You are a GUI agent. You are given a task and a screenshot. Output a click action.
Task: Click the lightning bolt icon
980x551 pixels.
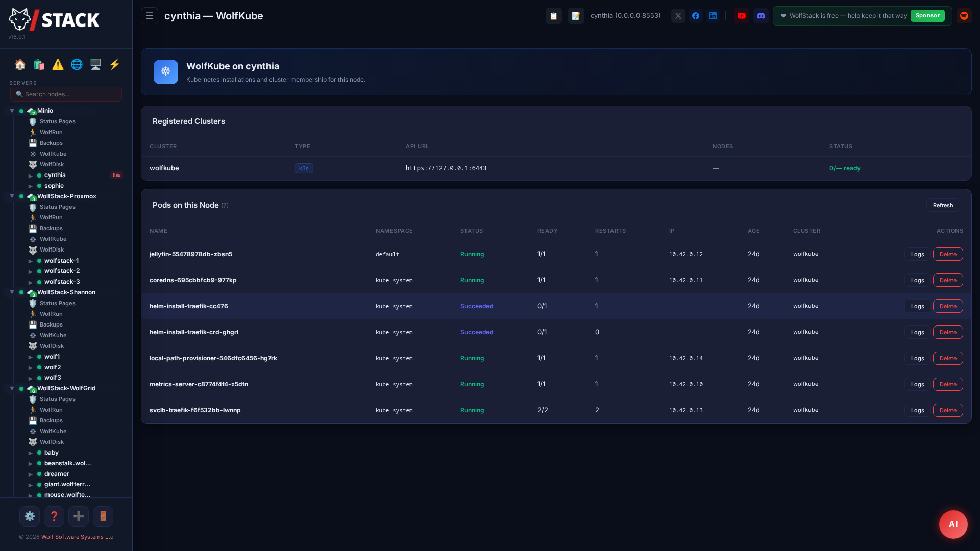[114, 64]
